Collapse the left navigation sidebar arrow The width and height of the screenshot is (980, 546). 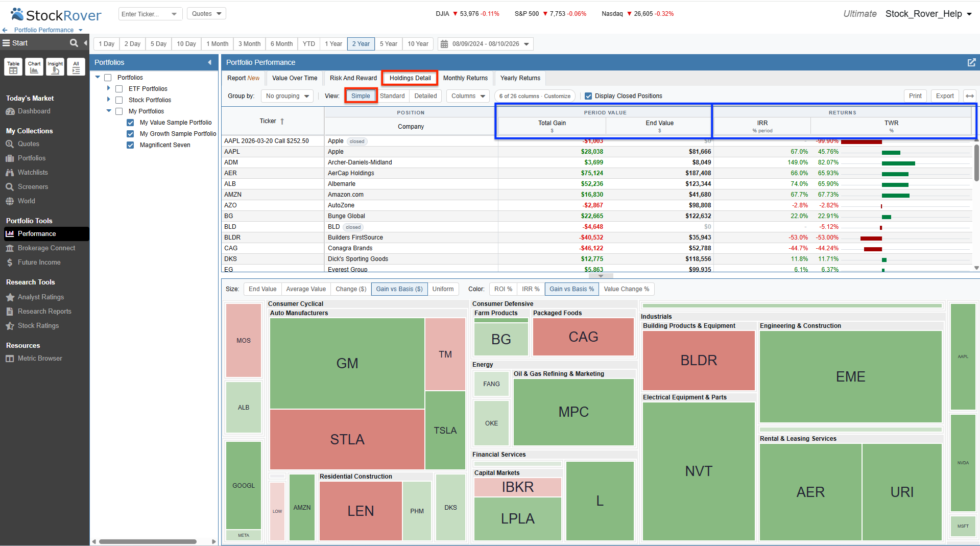pyautogui.click(x=86, y=43)
